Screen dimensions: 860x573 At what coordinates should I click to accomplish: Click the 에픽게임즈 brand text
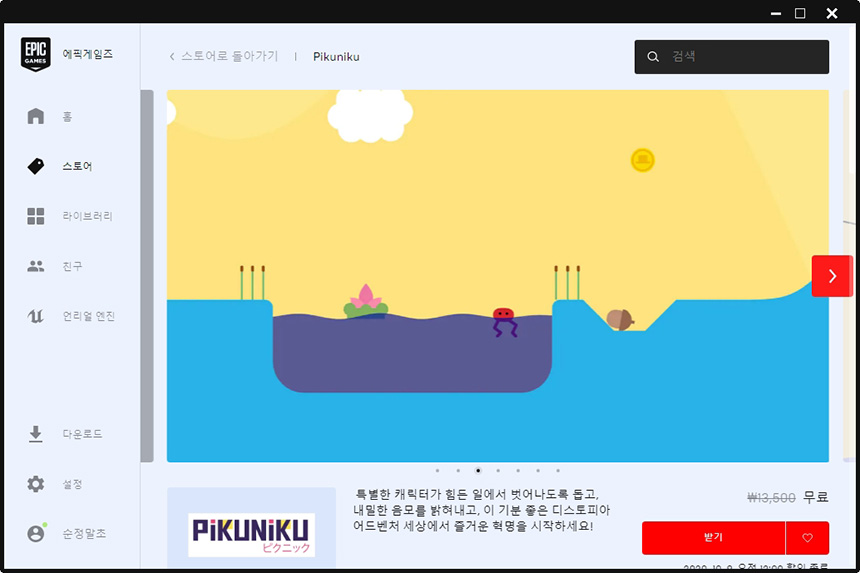click(x=88, y=54)
